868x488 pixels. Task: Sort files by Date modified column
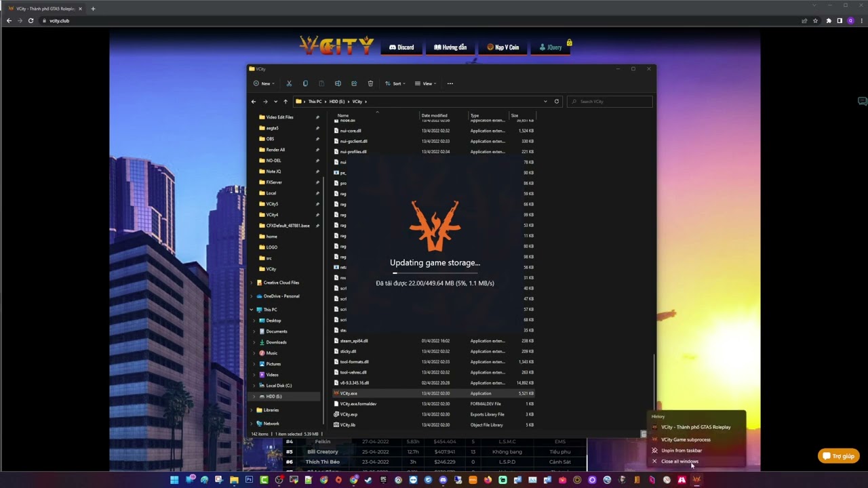pyautogui.click(x=434, y=115)
